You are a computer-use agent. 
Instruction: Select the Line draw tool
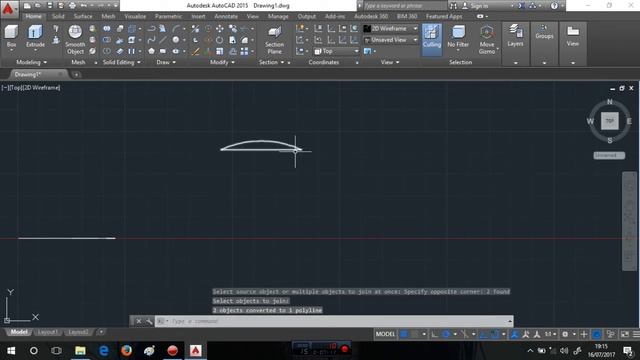click(163, 40)
